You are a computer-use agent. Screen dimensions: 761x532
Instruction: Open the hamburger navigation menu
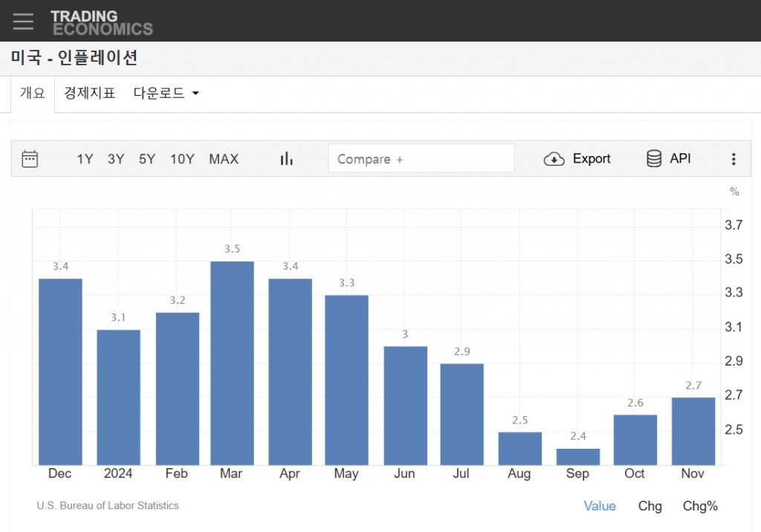point(23,21)
